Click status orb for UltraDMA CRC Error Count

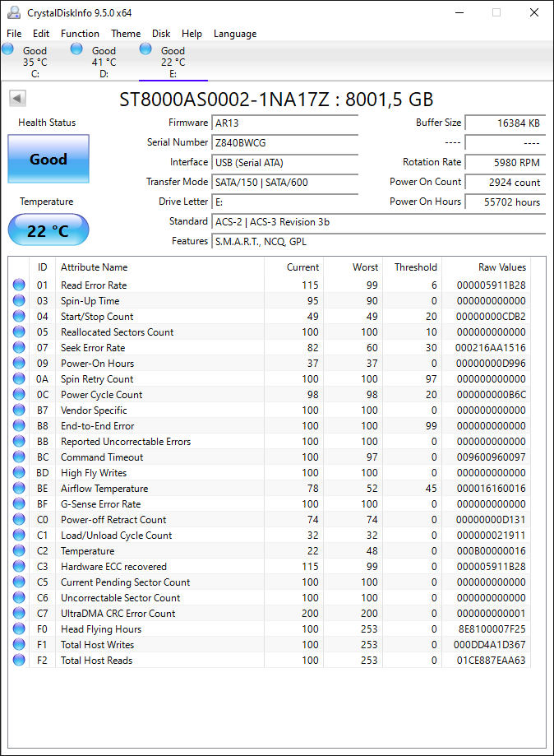point(19,614)
